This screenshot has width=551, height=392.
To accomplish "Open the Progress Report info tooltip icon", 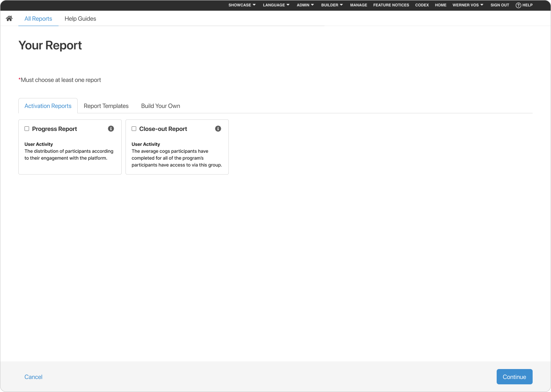I will pyautogui.click(x=111, y=129).
